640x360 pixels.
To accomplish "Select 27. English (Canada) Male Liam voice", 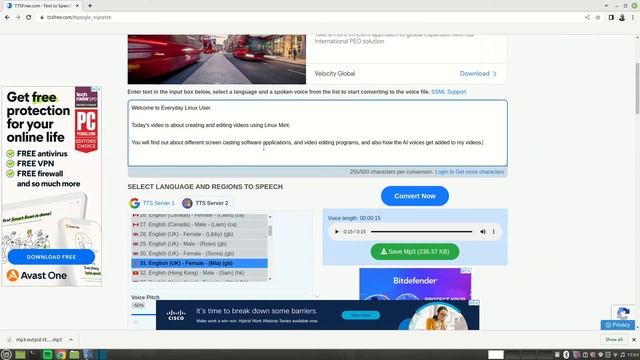I will click(x=199, y=224).
